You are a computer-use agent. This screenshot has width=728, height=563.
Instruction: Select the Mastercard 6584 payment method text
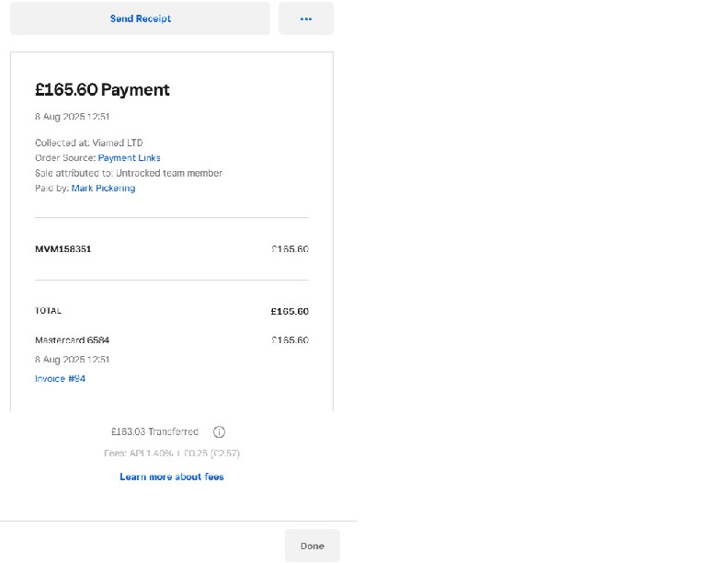(72, 340)
